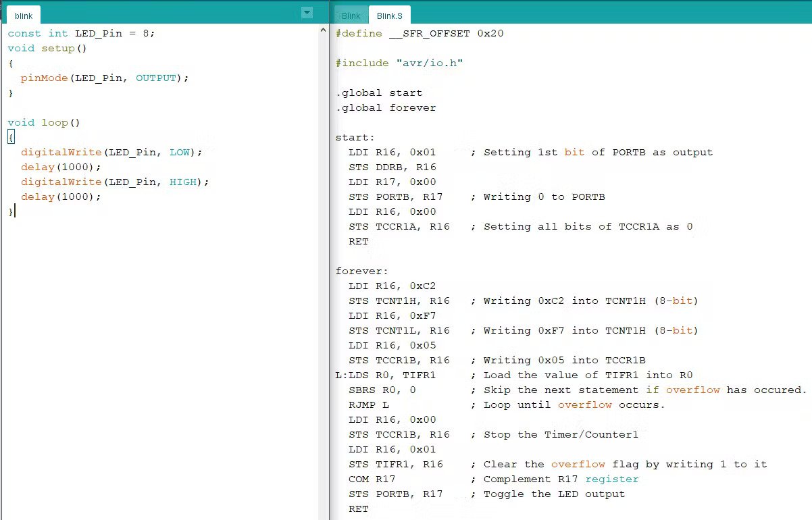Select the lowercase blink sketch tab
This screenshot has height=520, width=812.
23,16
